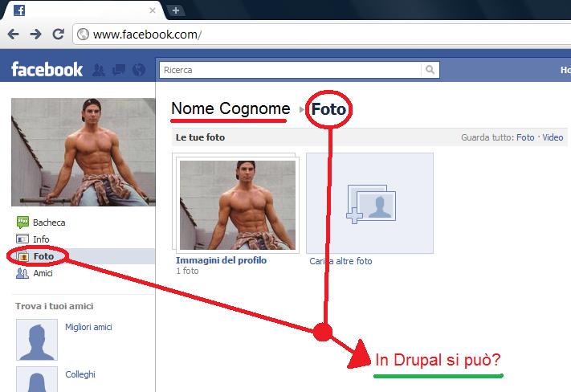The width and height of the screenshot is (571, 392).
Task: Click the Carica altre foto link
Action: coord(341,261)
